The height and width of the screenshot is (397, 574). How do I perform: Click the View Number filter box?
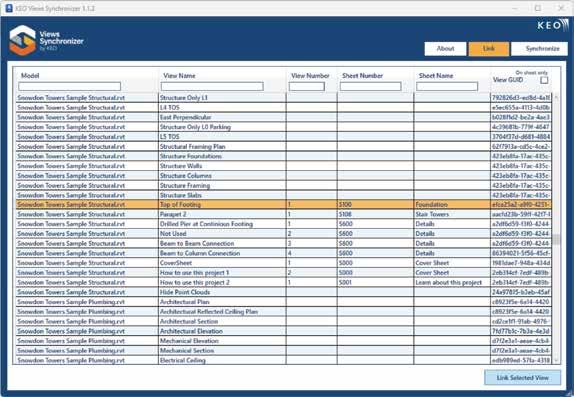306,86
